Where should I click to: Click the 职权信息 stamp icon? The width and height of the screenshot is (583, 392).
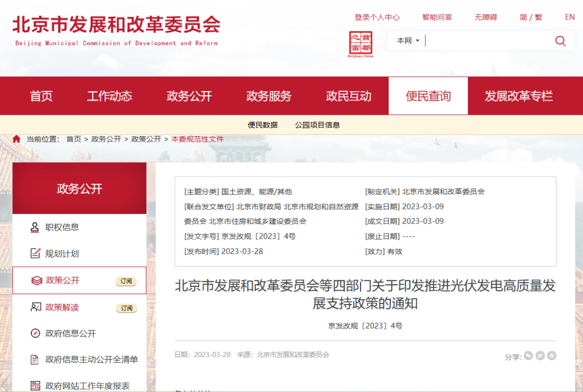click(x=36, y=227)
